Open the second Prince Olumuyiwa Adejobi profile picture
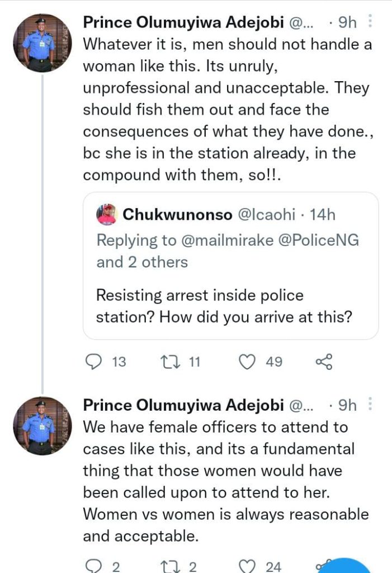392x573 pixels. (x=42, y=426)
